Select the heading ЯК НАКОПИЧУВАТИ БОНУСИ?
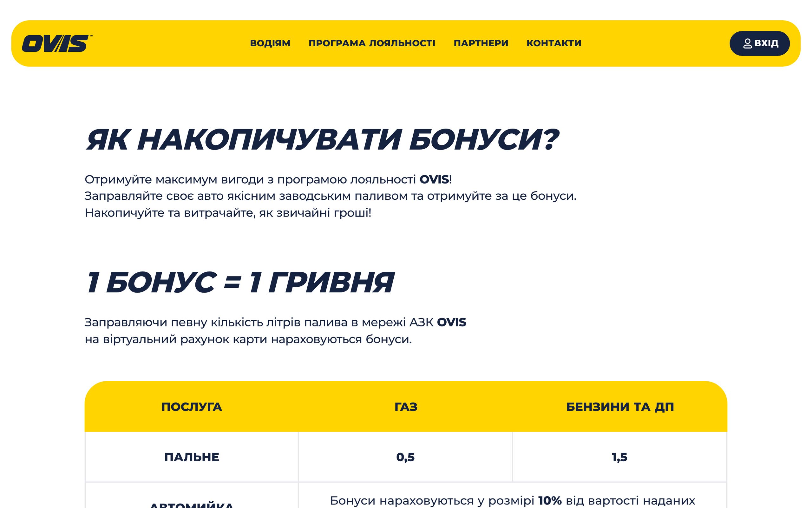 (x=323, y=139)
